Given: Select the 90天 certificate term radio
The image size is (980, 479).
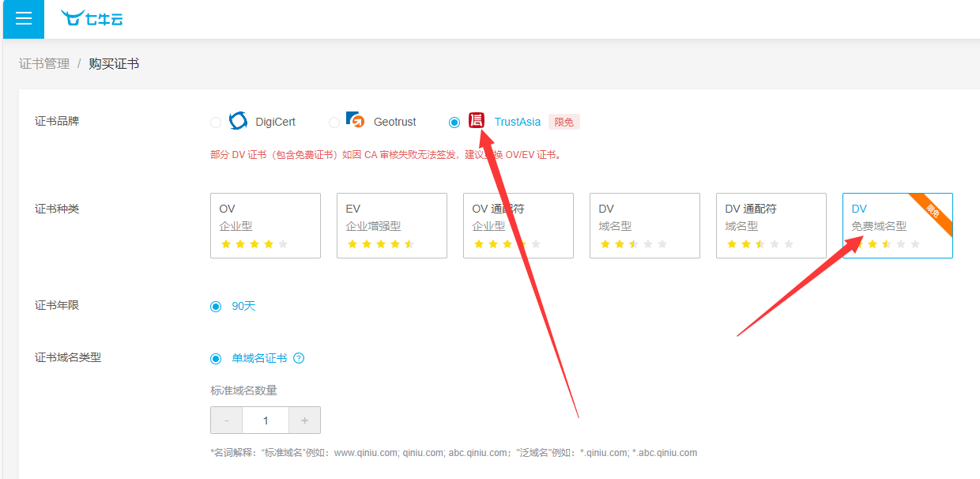Looking at the screenshot, I should pos(216,307).
